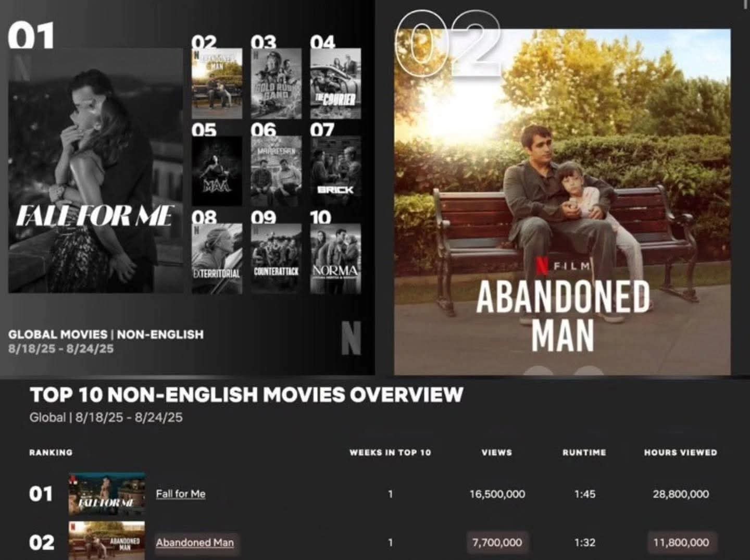Image resolution: width=750 pixels, height=560 pixels.
Task: Click the Abandoned Man row thumbnail
Action: click(x=107, y=541)
